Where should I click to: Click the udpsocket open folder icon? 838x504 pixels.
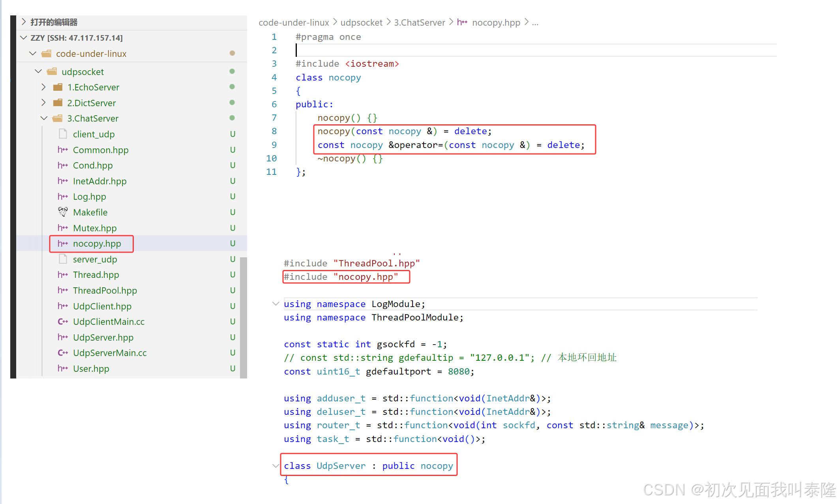coord(52,72)
